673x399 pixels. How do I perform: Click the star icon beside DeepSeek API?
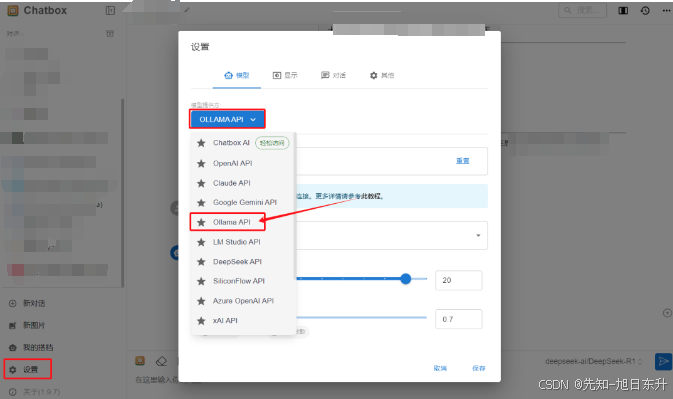pos(201,262)
